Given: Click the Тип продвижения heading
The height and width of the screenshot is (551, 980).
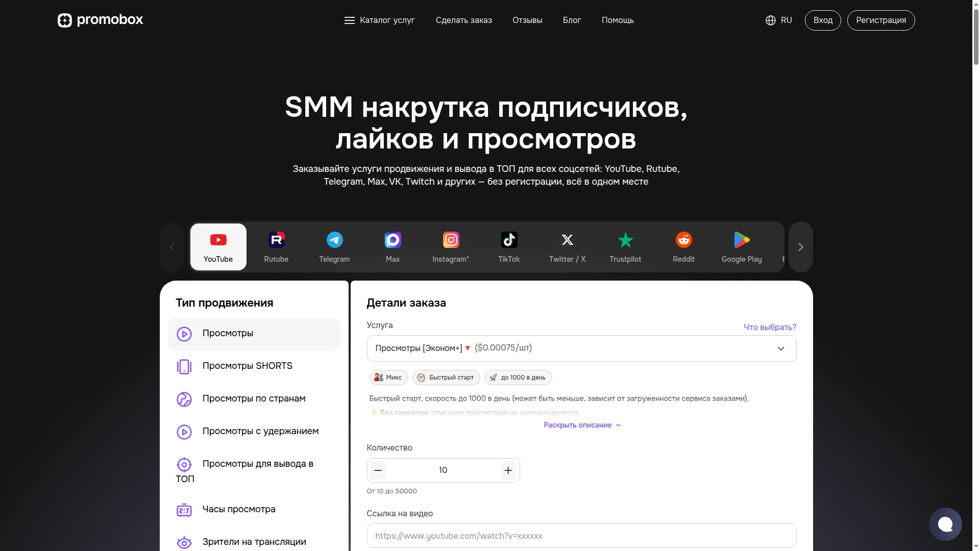Looking at the screenshot, I should coord(225,303).
